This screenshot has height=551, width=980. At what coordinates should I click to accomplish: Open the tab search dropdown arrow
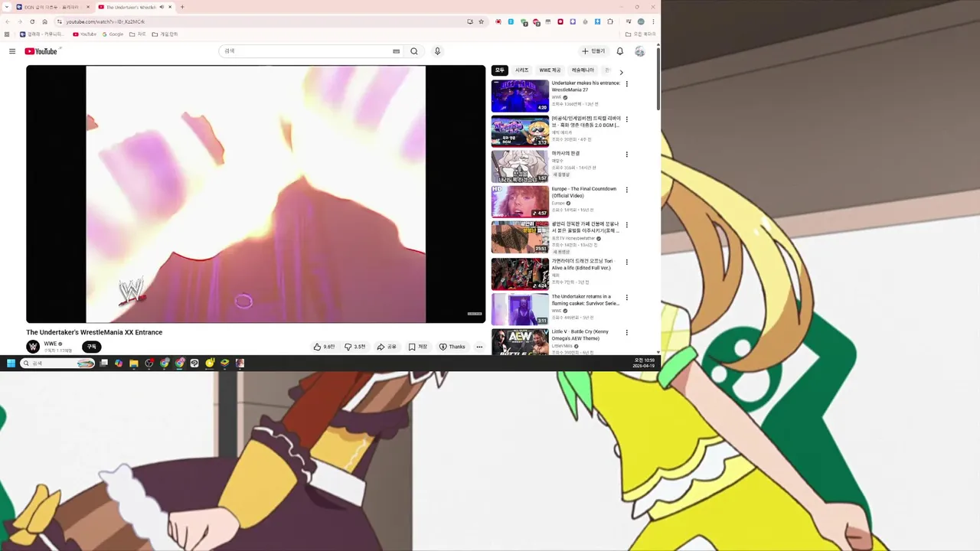click(x=7, y=7)
